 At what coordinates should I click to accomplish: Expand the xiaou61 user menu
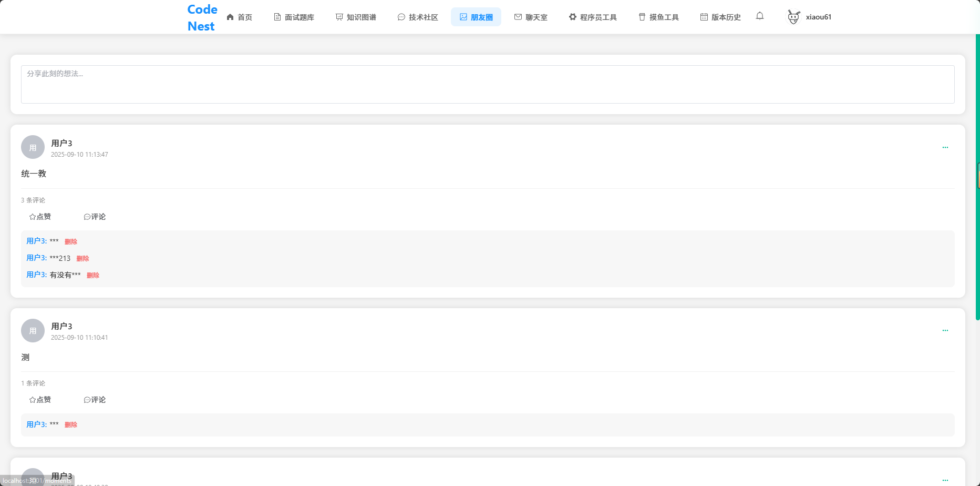(818, 17)
